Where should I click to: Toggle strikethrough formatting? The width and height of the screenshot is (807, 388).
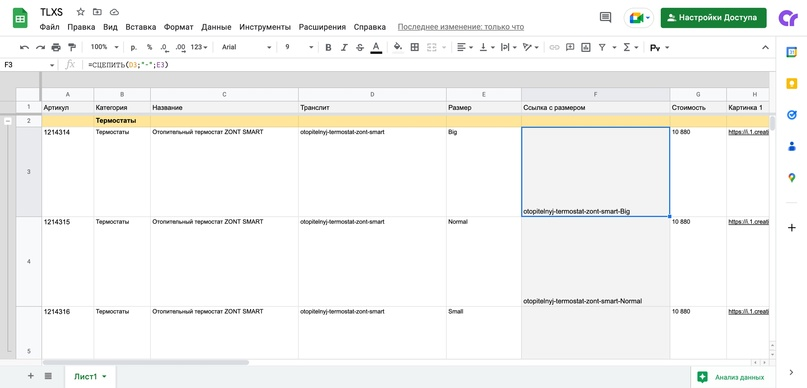[x=360, y=47]
